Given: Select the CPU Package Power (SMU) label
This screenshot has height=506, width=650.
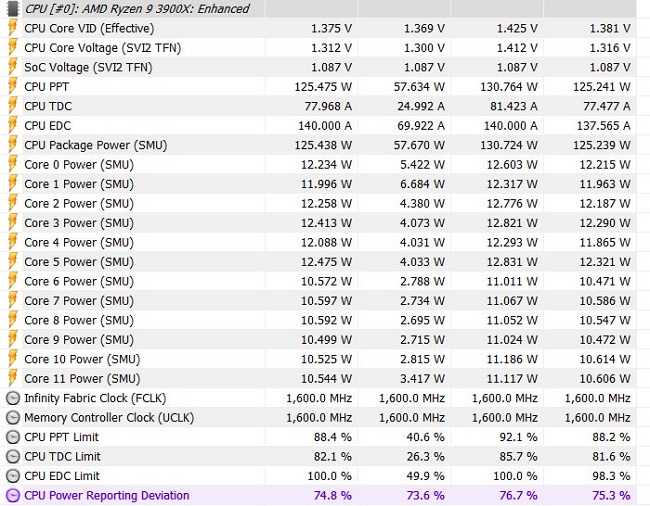Looking at the screenshot, I should coord(96,145).
